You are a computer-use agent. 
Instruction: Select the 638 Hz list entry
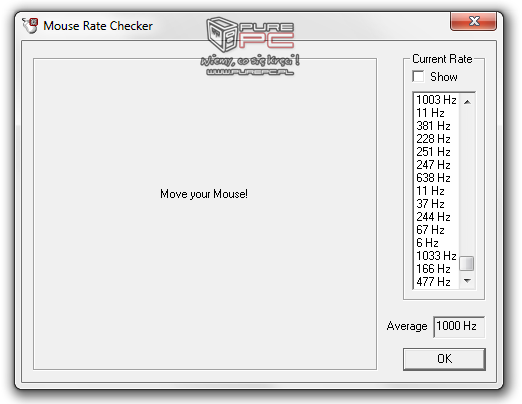[436, 178]
